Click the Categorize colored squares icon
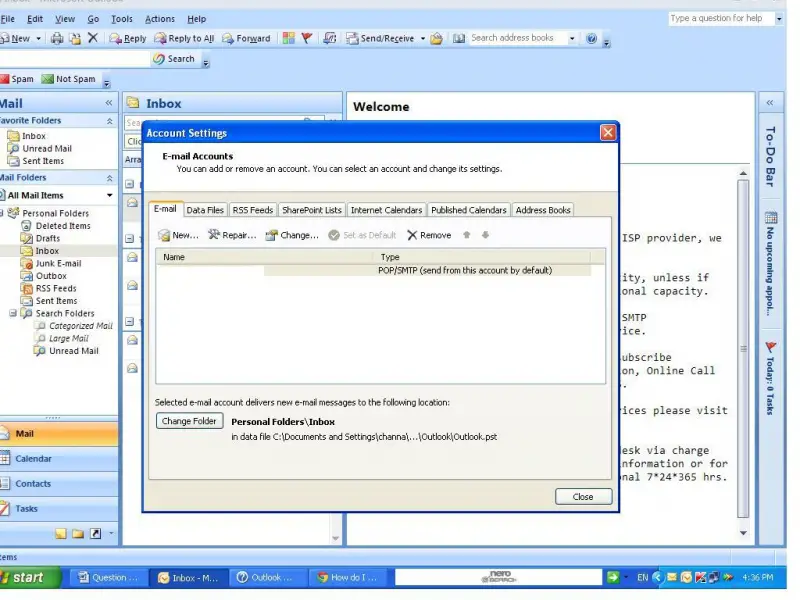Image resolution: width=800 pixels, height=600 pixels. (288, 38)
